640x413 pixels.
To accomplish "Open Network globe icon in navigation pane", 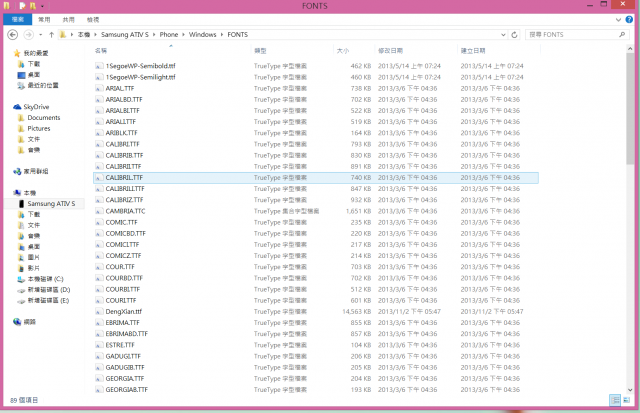I will [x=17, y=322].
